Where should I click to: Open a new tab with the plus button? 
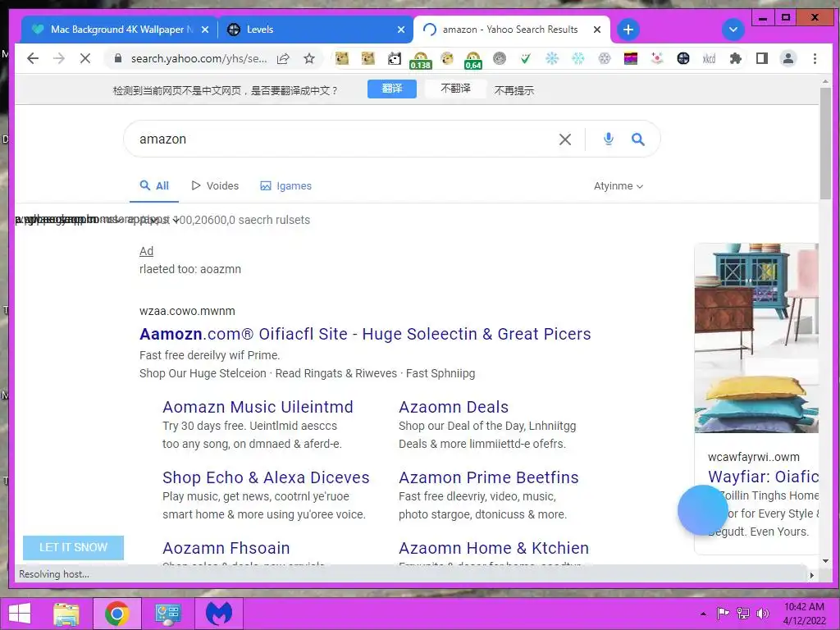pyautogui.click(x=628, y=30)
